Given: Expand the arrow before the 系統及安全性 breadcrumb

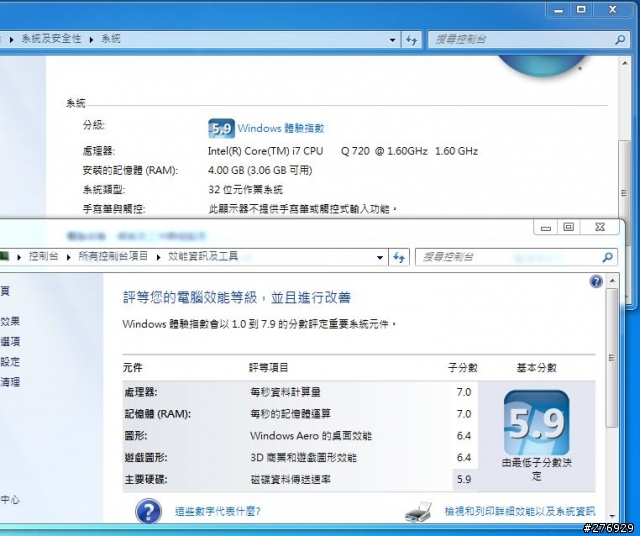Looking at the screenshot, I should point(11,40).
